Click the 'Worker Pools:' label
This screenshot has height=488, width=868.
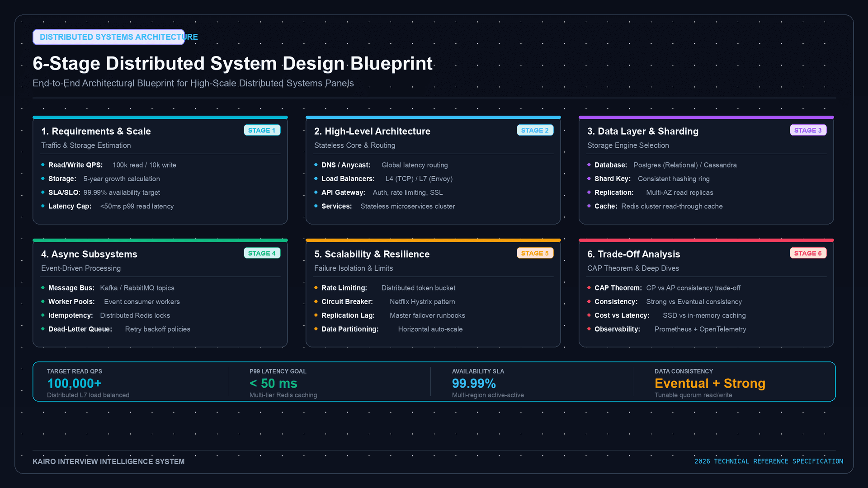71,302
